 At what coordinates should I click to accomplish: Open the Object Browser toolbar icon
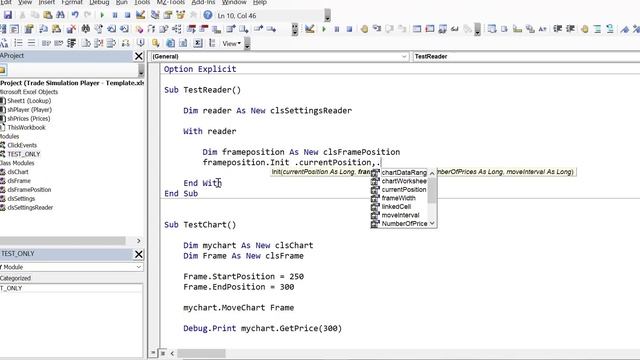point(180,16)
